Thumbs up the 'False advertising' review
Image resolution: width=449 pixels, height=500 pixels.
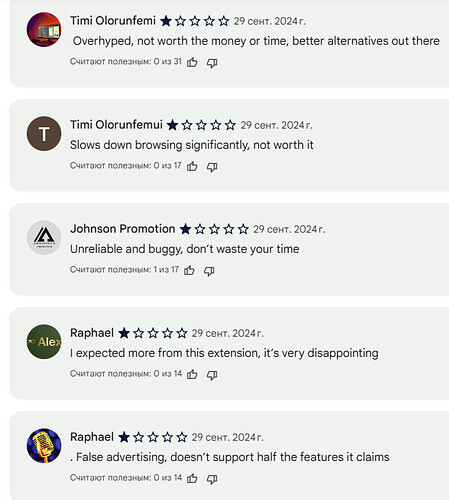(x=192, y=478)
